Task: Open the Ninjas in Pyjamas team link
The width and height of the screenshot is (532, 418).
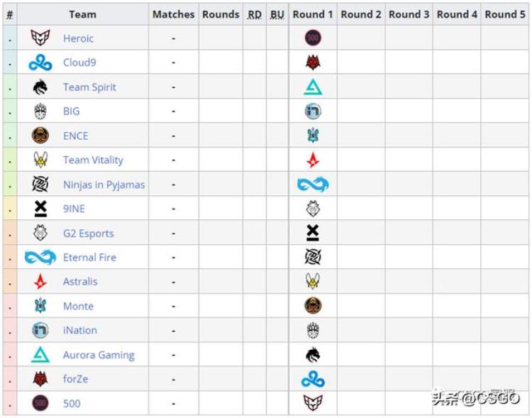Action: [104, 185]
